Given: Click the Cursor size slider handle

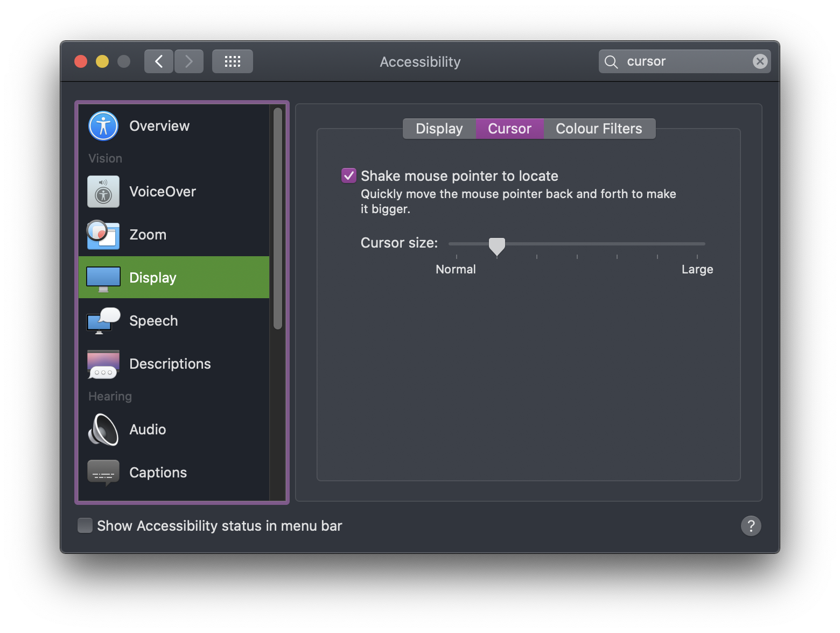Looking at the screenshot, I should pyautogui.click(x=497, y=247).
